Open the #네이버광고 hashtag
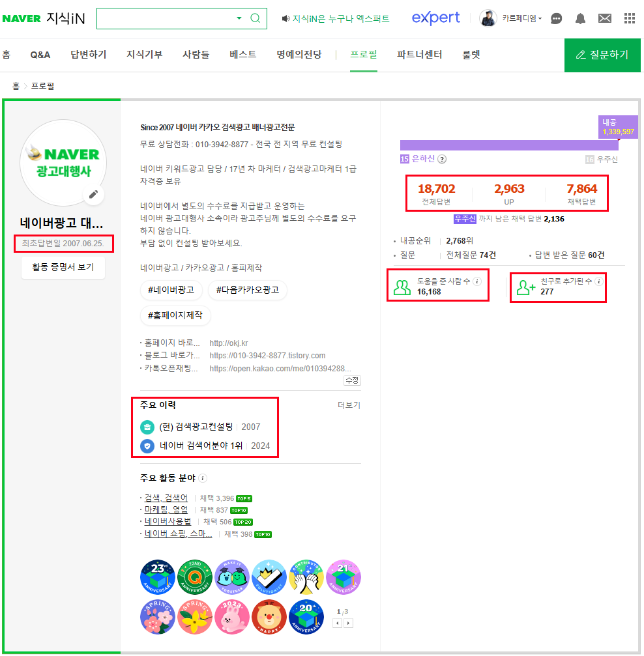 coord(171,290)
